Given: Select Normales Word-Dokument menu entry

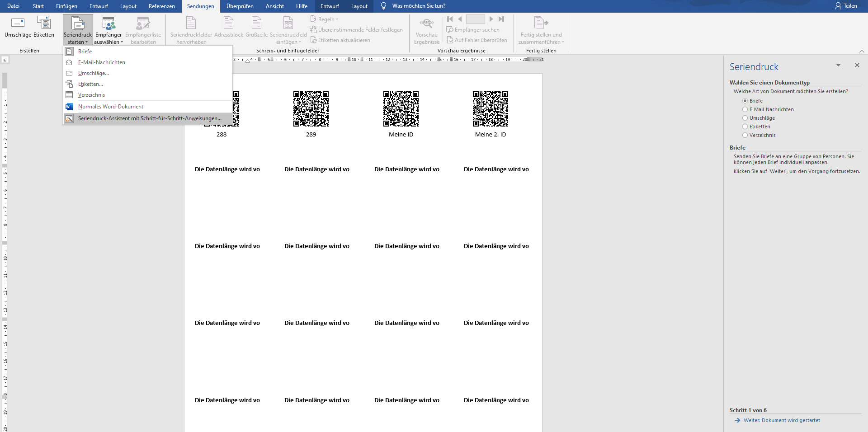Looking at the screenshot, I should tap(148, 107).
